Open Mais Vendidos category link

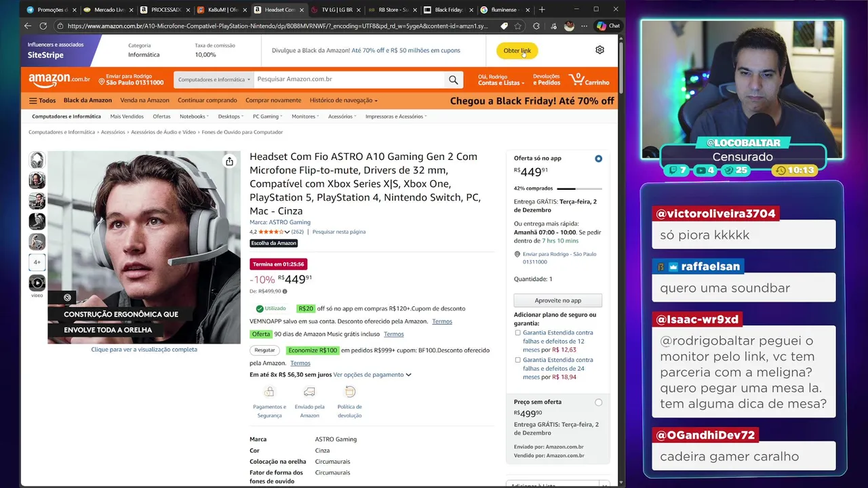tap(127, 117)
